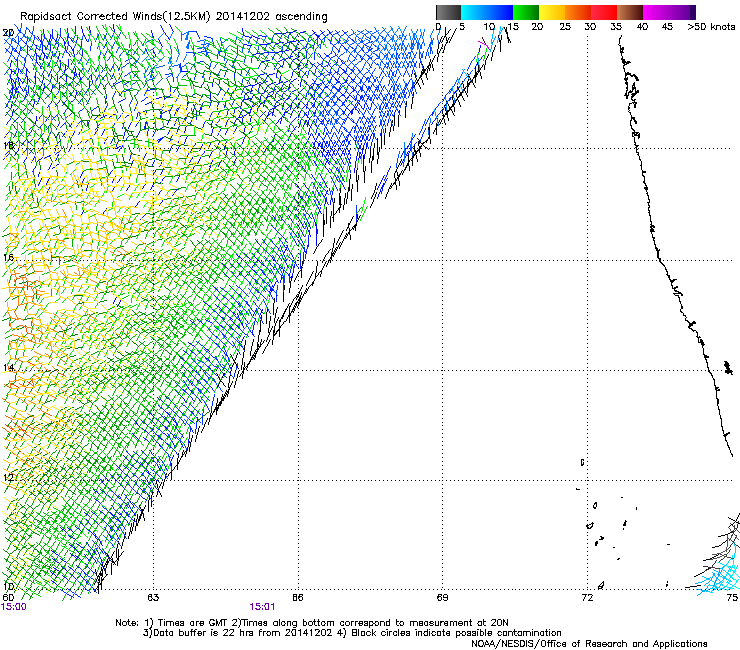Click the longitude label '75'
The height and width of the screenshot is (650, 740).
pyautogui.click(x=732, y=598)
